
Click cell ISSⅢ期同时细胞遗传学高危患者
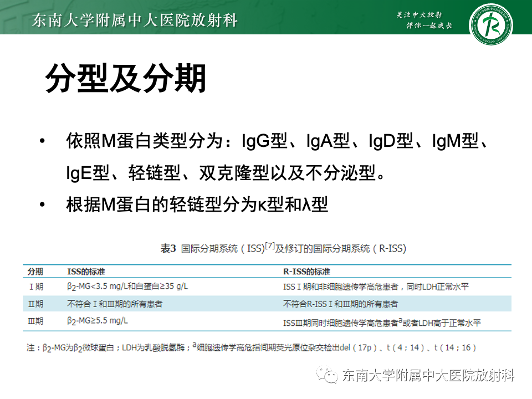click(382, 323)
